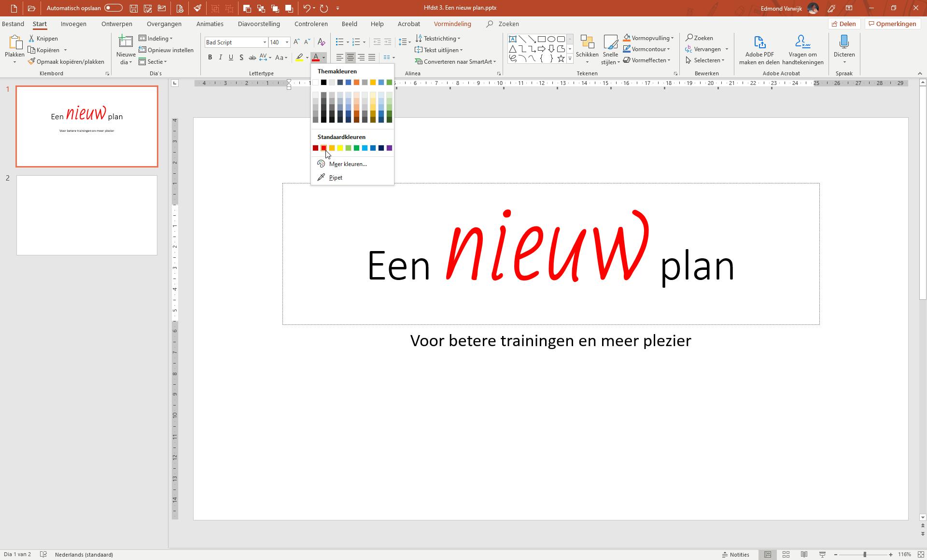Select slide 2 thumbnail
This screenshot has height=560, width=927.
point(87,215)
